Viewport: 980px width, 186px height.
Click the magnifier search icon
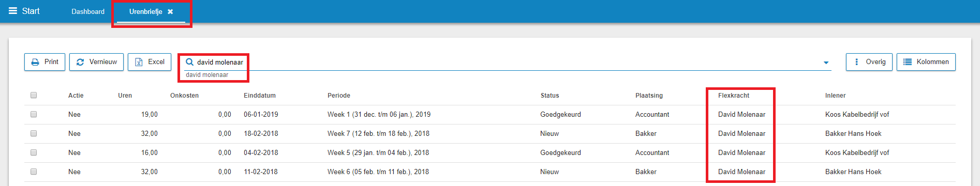(189, 62)
